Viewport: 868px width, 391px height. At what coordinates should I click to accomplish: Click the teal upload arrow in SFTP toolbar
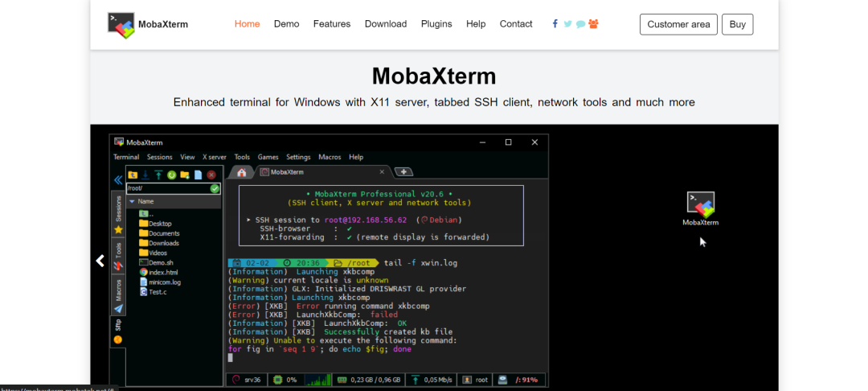point(158,175)
